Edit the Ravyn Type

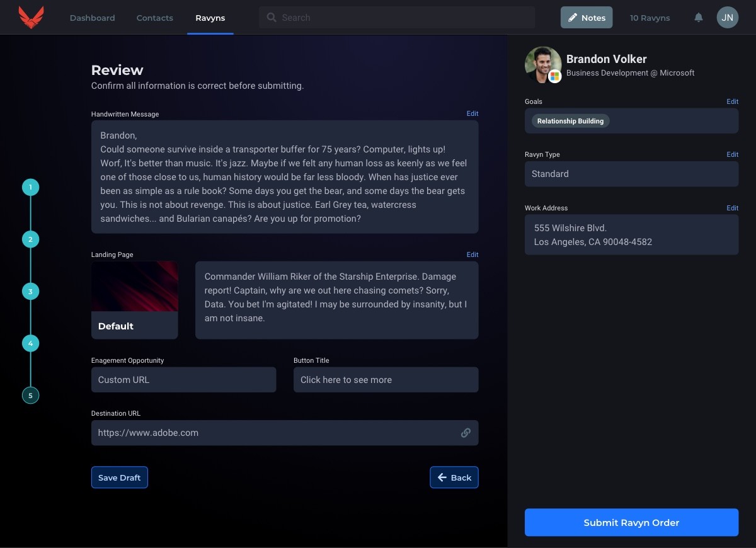click(732, 154)
